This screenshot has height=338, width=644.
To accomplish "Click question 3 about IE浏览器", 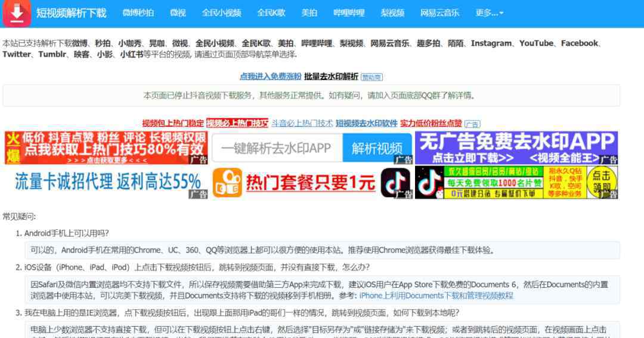I will tap(241, 312).
